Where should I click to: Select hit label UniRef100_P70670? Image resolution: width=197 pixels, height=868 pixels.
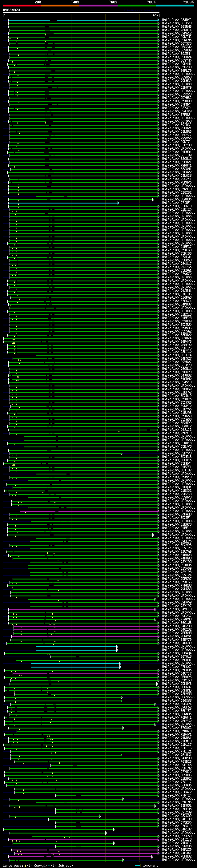[x=177, y=274]
